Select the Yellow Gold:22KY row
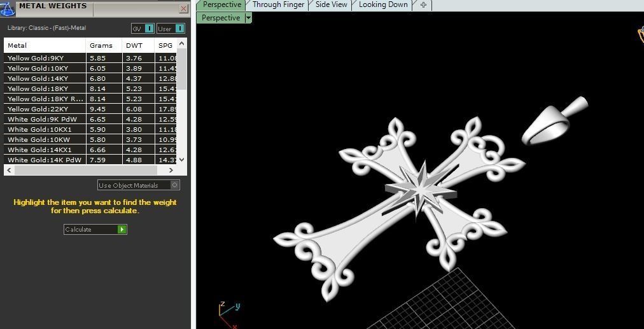Image resolution: width=644 pixels, height=329 pixels. (x=90, y=109)
